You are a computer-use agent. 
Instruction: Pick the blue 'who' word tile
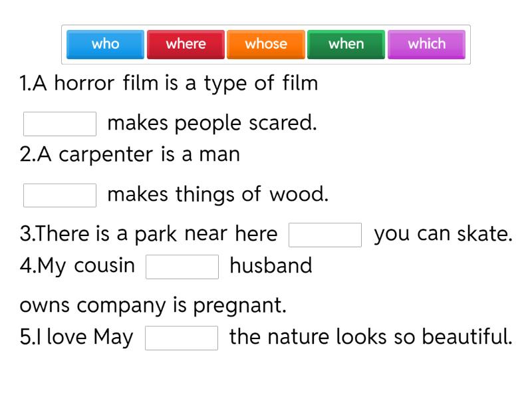click(x=105, y=45)
